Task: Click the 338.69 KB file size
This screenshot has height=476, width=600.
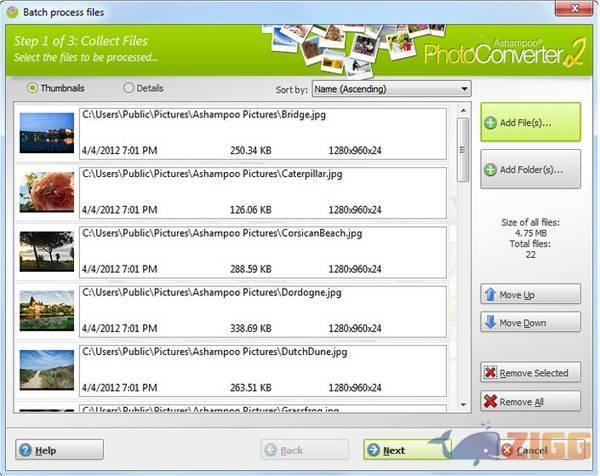Action: 251,328
